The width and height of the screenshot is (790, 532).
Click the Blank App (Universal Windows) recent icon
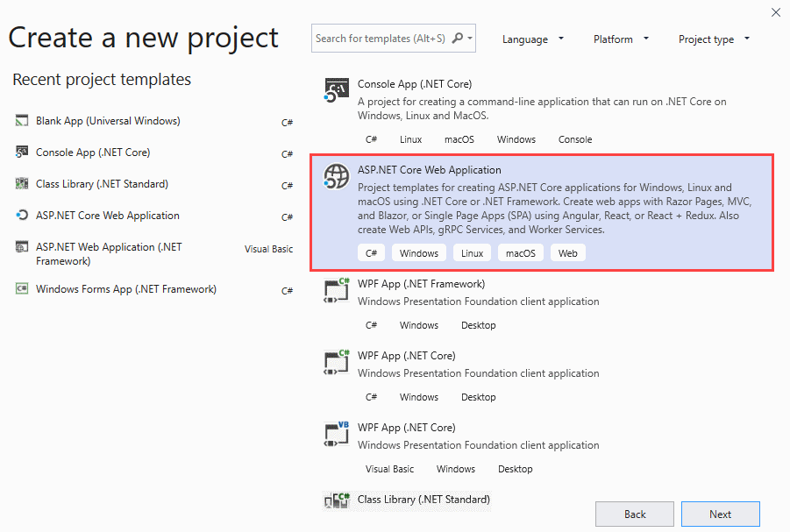click(22, 121)
